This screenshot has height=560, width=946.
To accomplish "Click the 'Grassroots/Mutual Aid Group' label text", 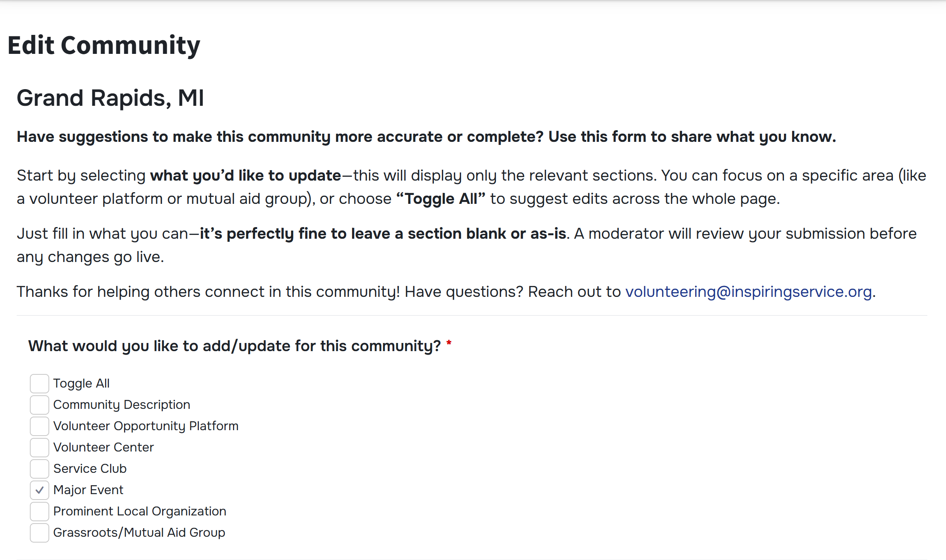I will pyautogui.click(x=139, y=532).
